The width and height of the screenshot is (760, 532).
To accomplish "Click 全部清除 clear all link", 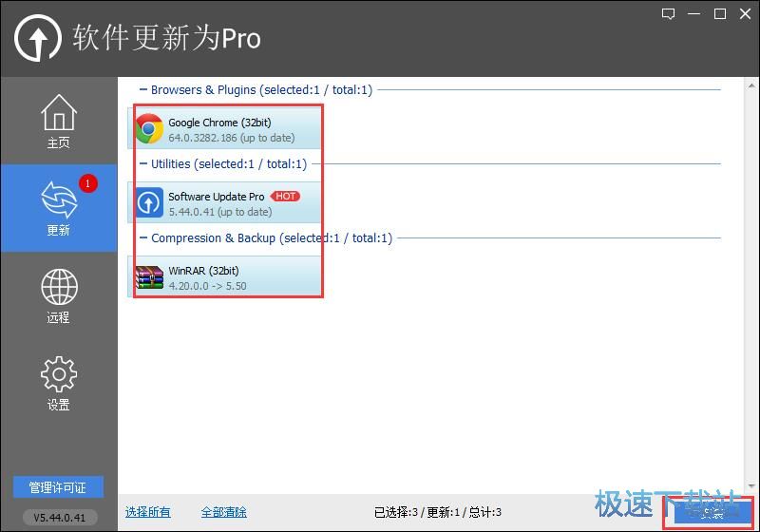I will tap(224, 512).
